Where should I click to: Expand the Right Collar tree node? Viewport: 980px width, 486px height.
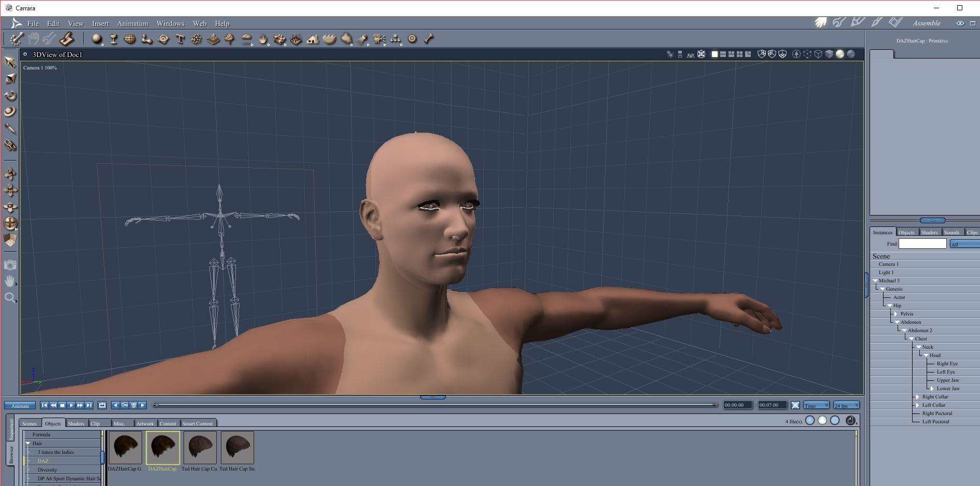[x=918, y=397]
